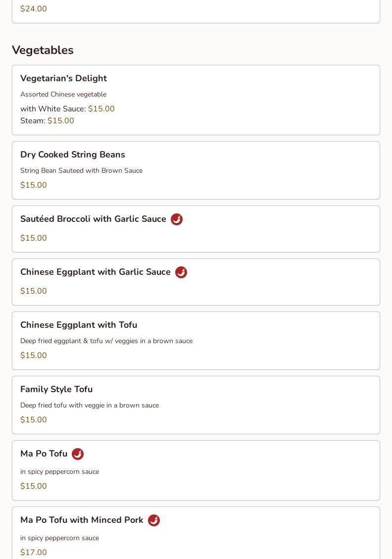Choose Family Style Tofu dish

pos(56,389)
